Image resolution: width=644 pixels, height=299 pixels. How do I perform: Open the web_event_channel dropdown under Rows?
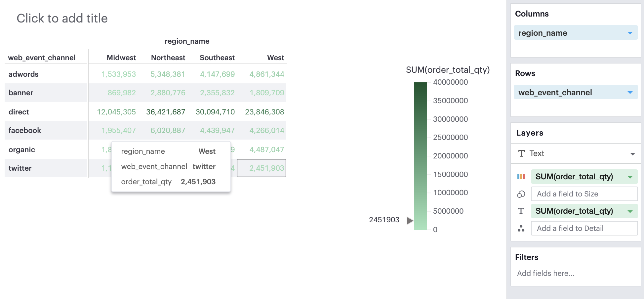click(x=630, y=92)
